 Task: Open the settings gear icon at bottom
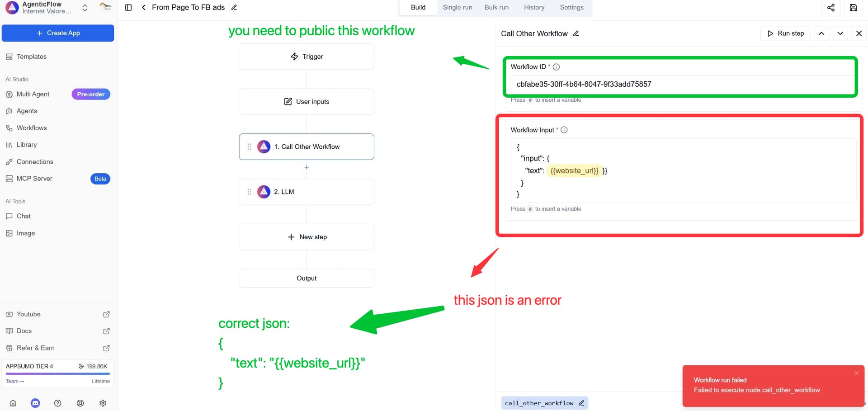pyautogui.click(x=103, y=403)
